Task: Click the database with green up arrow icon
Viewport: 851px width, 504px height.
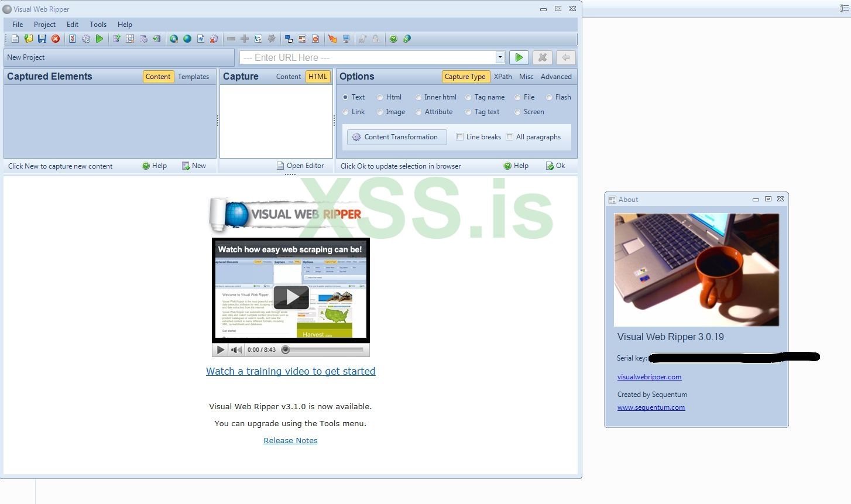Action: (116, 39)
